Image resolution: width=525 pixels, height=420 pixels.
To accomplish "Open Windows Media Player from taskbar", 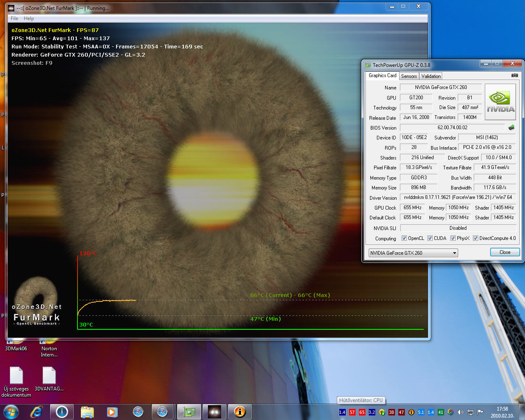I will [x=112, y=411].
